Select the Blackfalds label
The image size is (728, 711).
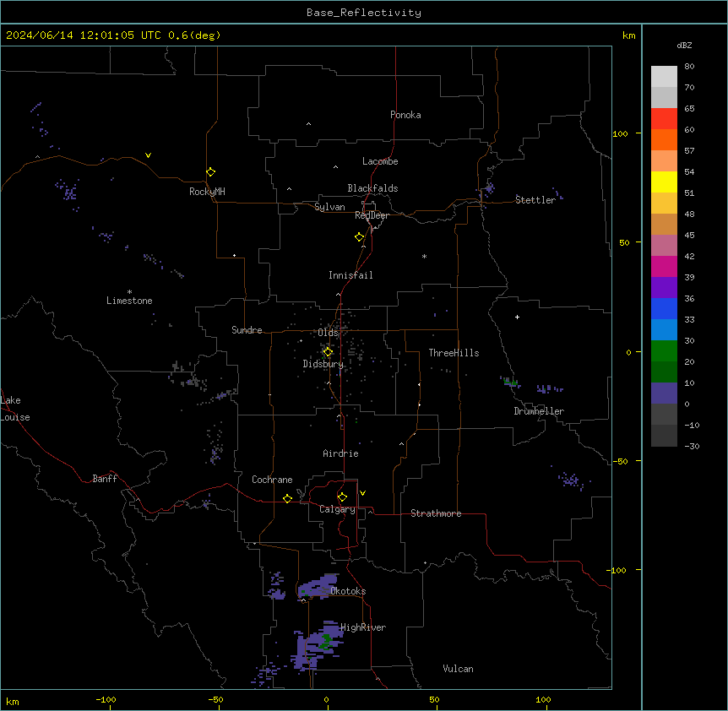click(372, 188)
